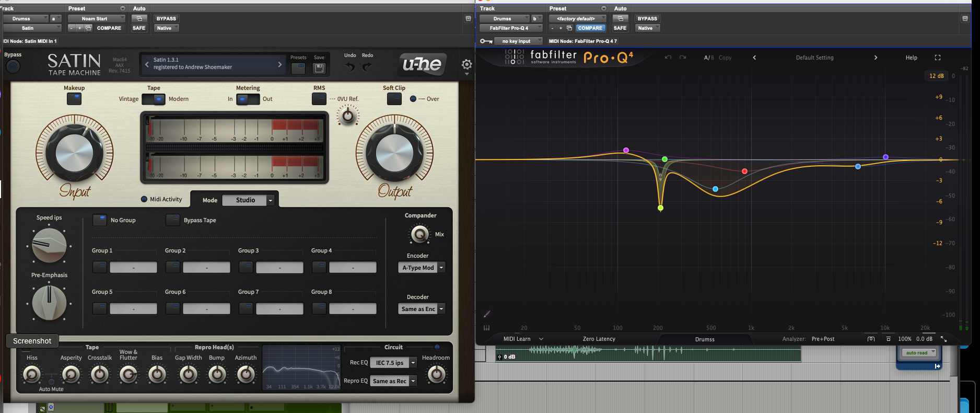Toggle Group 6 switch

pyautogui.click(x=173, y=308)
